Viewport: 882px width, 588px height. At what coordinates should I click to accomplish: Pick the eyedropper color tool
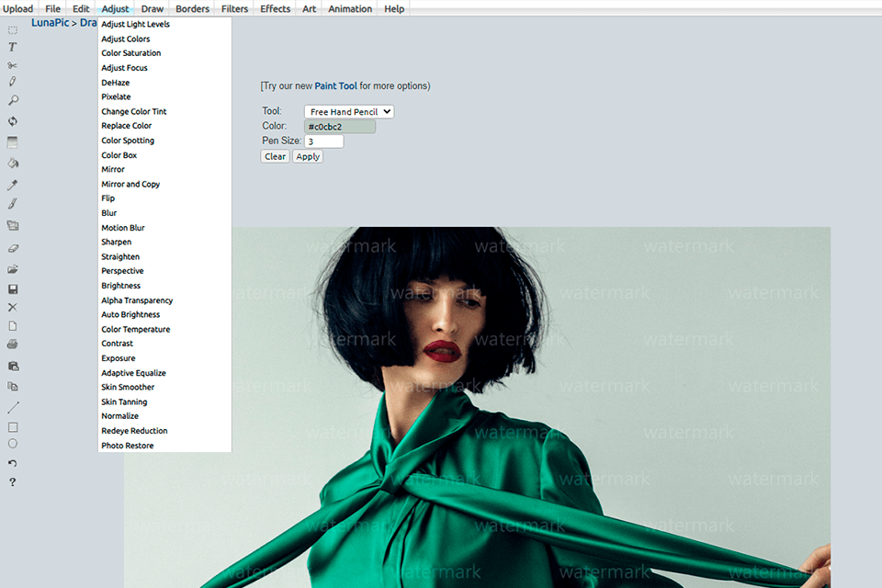coord(13,185)
